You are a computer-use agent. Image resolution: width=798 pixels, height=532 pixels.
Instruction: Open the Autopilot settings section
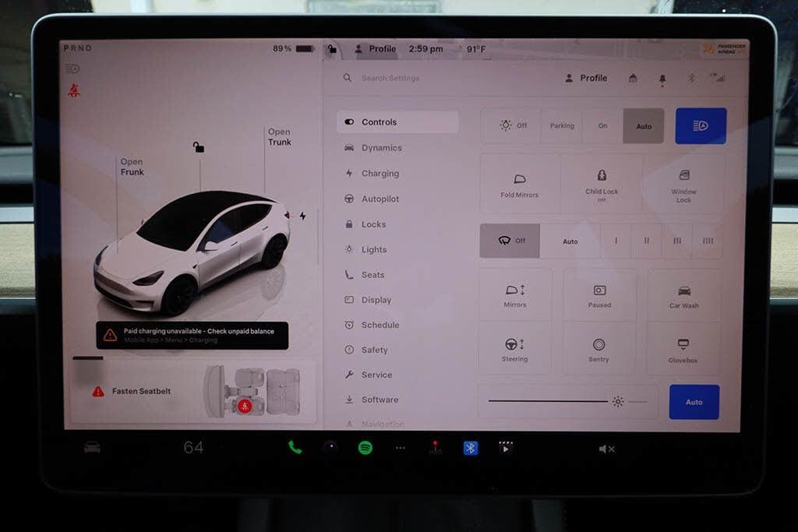coord(380,199)
